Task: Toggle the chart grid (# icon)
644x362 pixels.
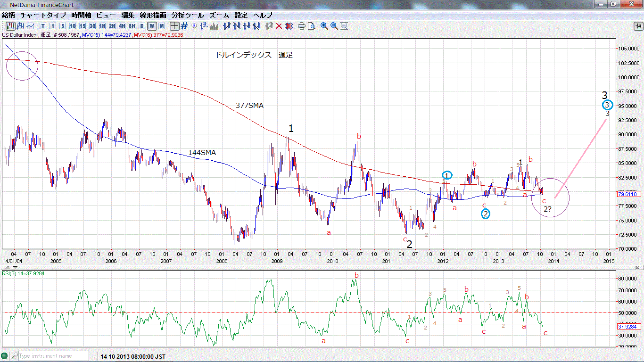Action: [184, 26]
